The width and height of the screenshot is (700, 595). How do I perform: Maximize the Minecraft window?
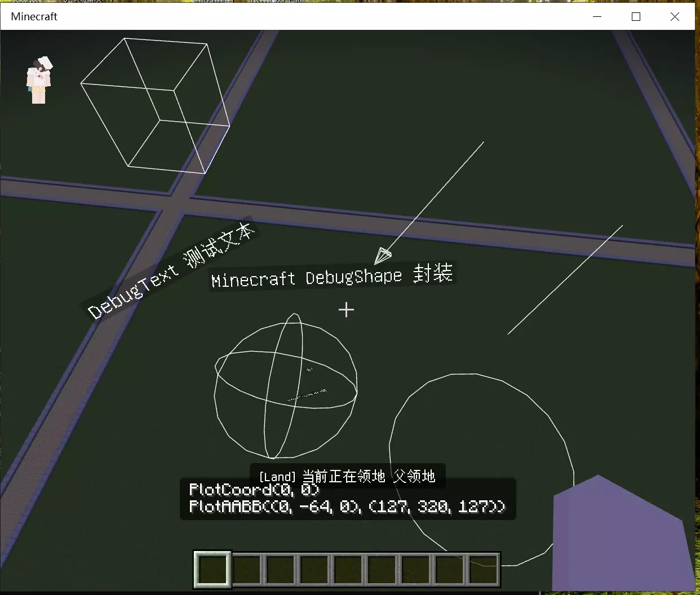(636, 17)
